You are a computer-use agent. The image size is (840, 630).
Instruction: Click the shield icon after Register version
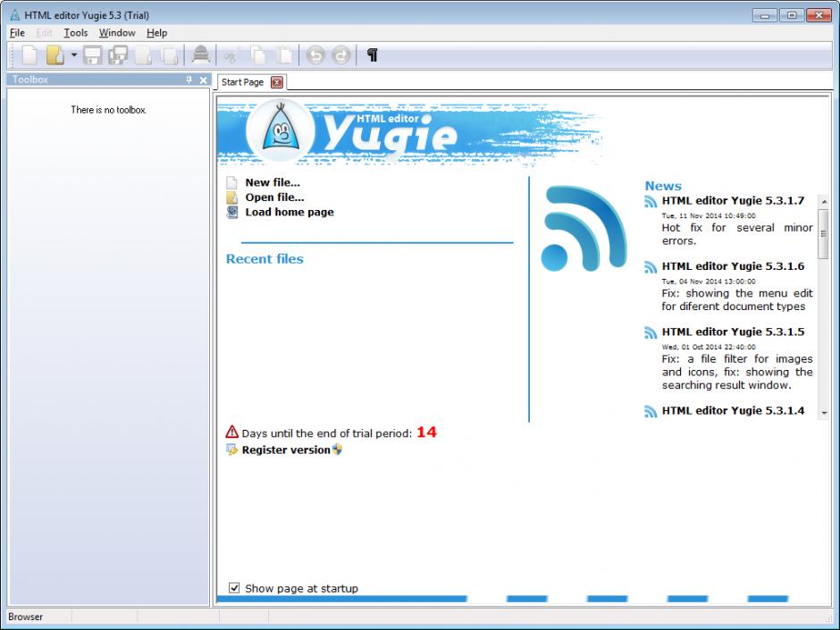(337, 449)
